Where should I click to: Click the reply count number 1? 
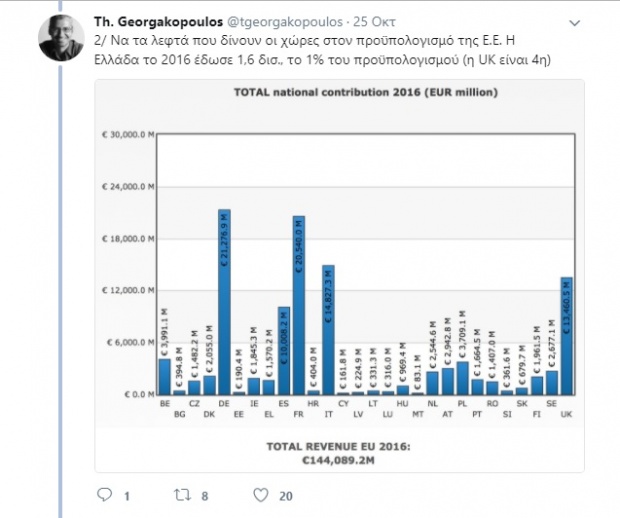128,495
